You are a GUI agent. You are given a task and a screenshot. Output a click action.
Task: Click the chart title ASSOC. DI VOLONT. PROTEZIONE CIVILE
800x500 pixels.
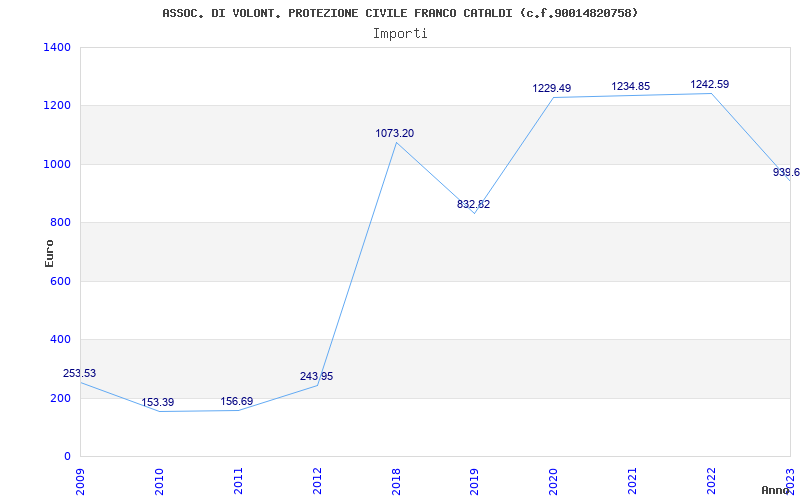tap(400, 13)
